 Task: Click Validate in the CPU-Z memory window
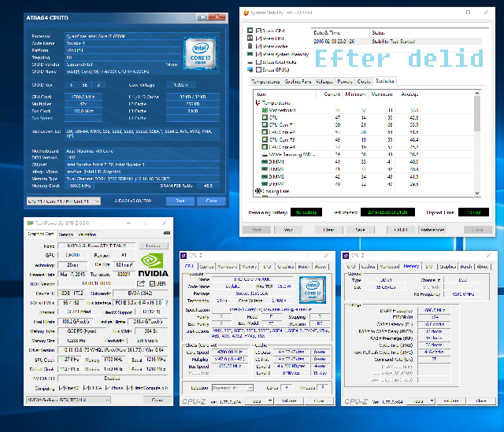click(451, 401)
